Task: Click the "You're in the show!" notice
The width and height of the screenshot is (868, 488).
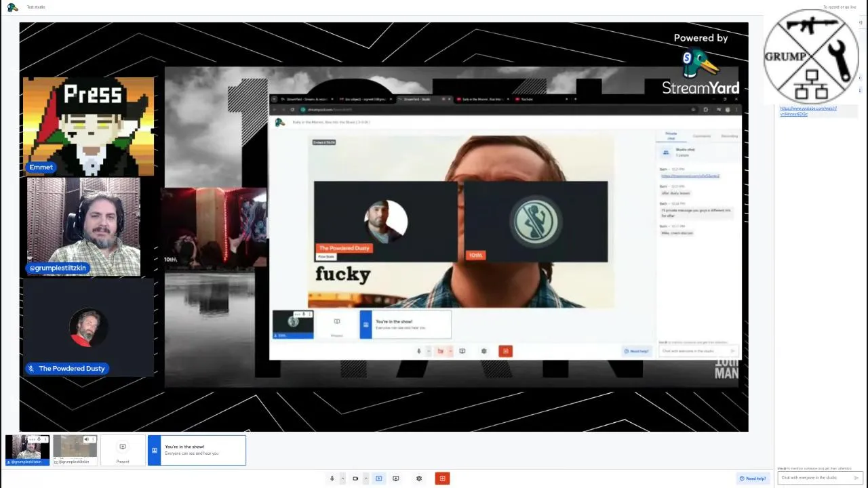Action: [197, 450]
